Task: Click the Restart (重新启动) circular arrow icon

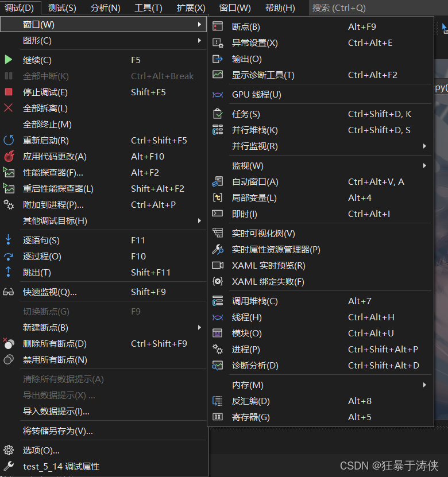Action: [9, 140]
